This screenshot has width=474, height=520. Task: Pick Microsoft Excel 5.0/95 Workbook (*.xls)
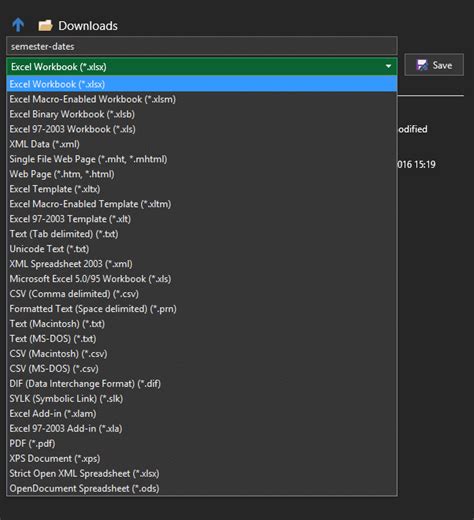202,279
